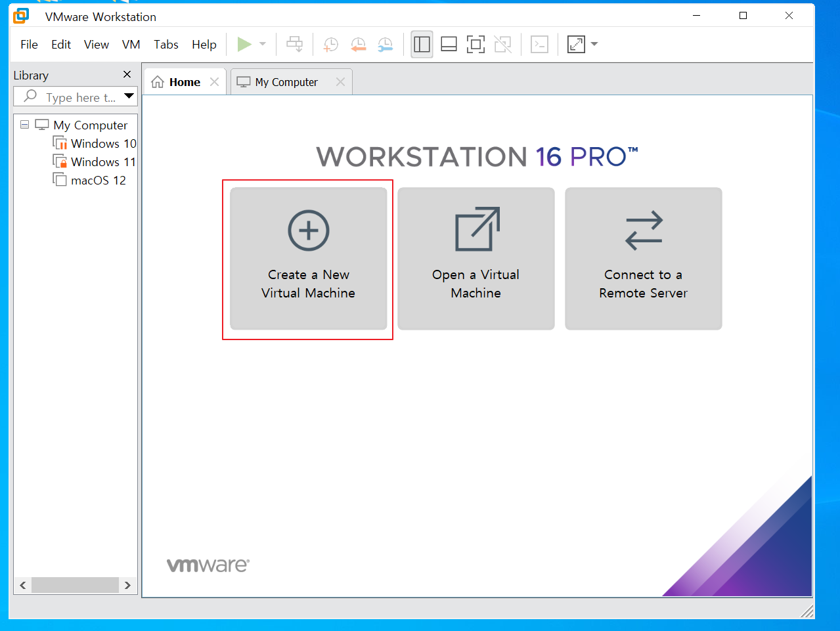Close the Library panel
This screenshot has width=840, height=631.
tap(127, 74)
